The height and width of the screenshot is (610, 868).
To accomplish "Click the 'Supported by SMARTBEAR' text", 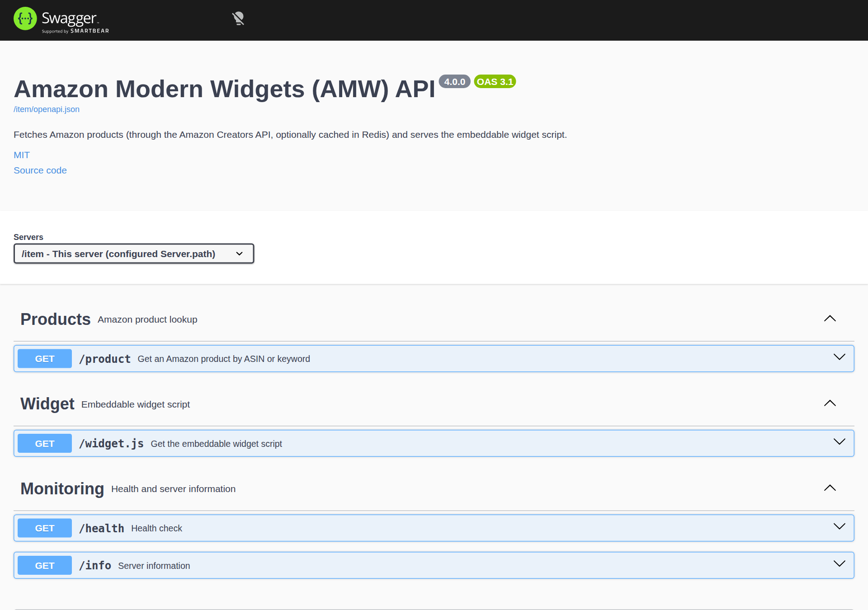I will (x=75, y=31).
